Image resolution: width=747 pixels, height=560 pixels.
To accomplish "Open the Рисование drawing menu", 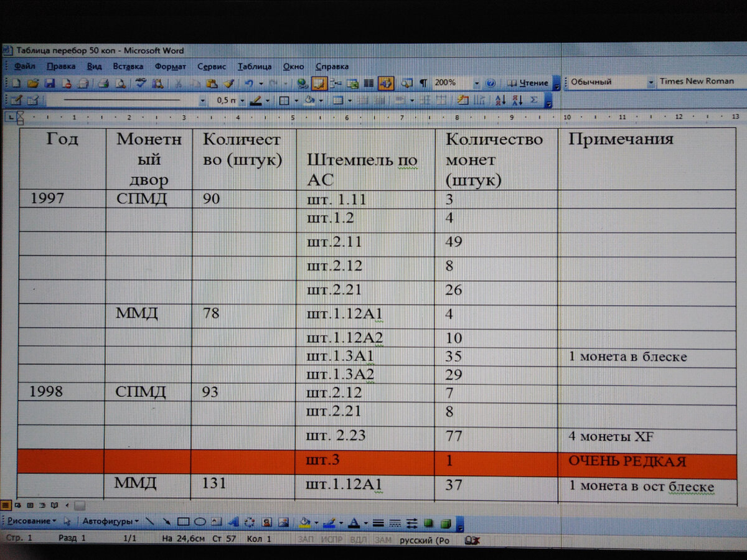I will pyautogui.click(x=32, y=521).
